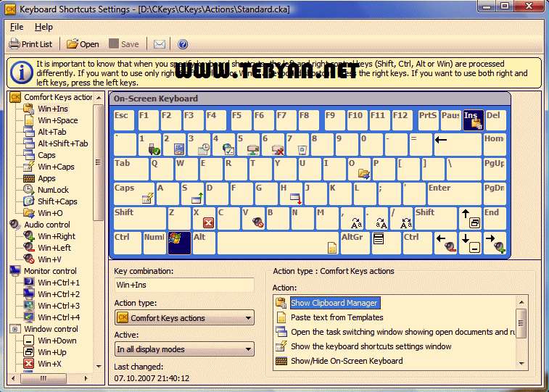Screen dimensions: 549x392
Task: Click key 1 with safely remove hardware icon
Action: coord(149,144)
